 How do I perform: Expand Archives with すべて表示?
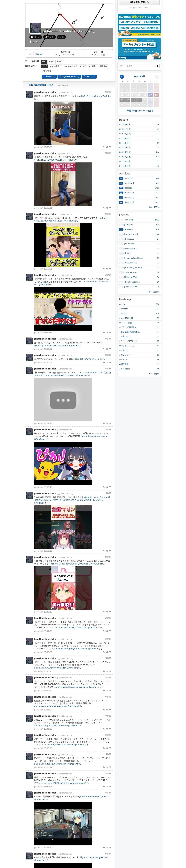tap(154, 207)
